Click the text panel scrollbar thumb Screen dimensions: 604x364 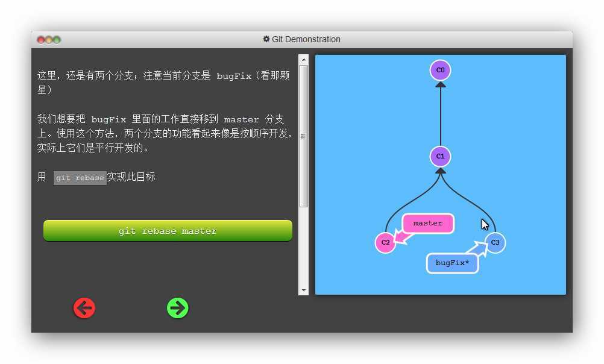[304, 136]
